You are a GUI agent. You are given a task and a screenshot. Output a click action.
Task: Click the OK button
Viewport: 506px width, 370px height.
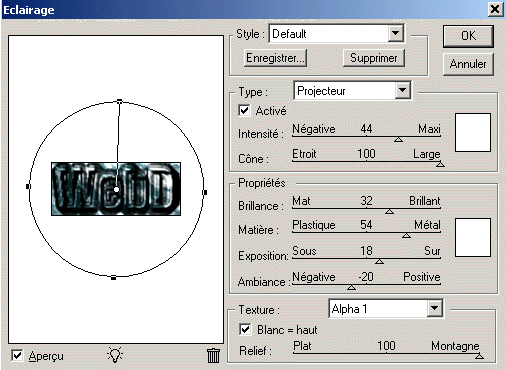pyautogui.click(x=468, y=36)
